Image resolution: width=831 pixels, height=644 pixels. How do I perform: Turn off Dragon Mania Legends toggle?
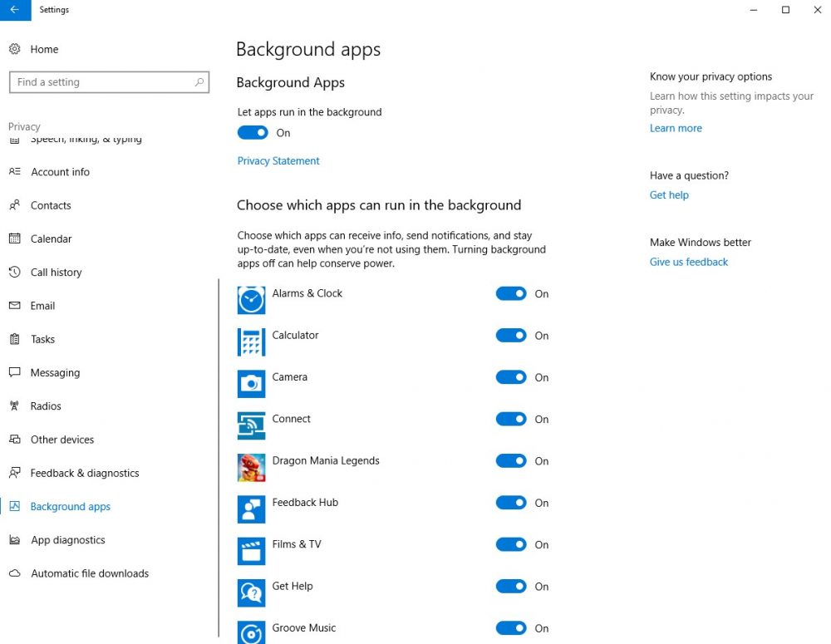tap(511, 461)
